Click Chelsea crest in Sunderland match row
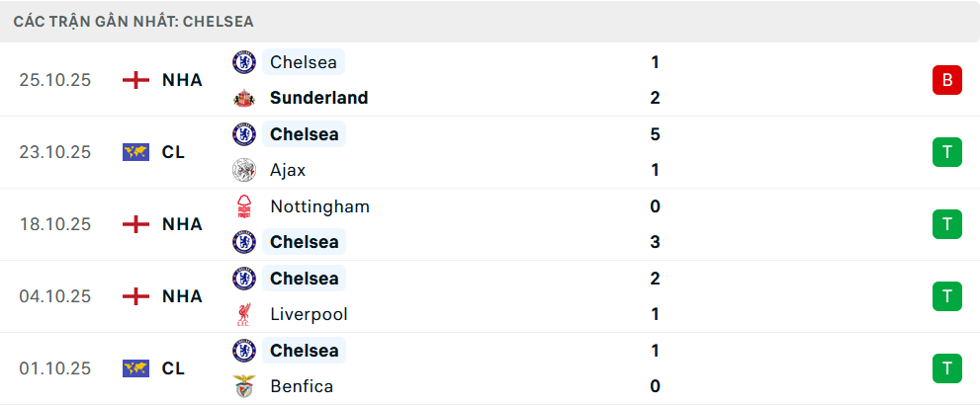The image size is (980, 406). (243, 62)
